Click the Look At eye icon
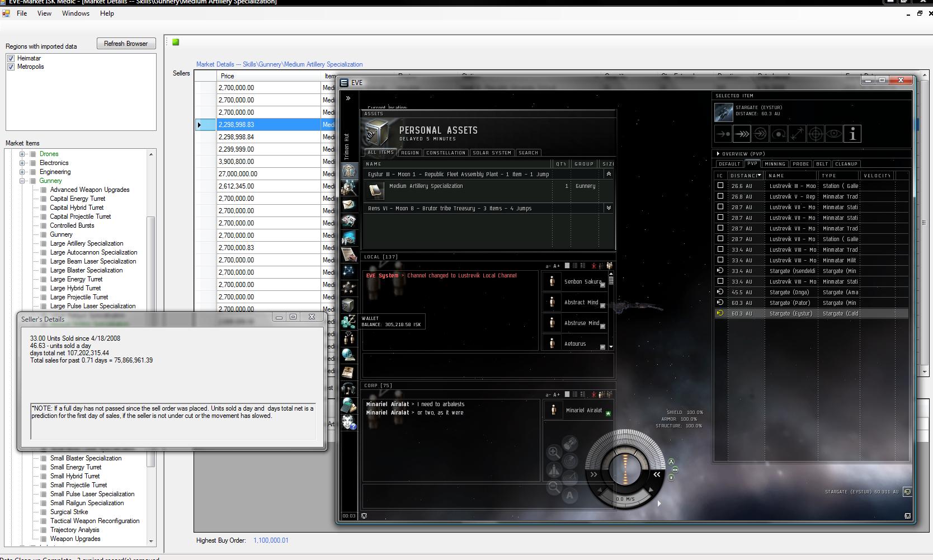This screenshot has height=560, width=933. (x=834, y=134)
